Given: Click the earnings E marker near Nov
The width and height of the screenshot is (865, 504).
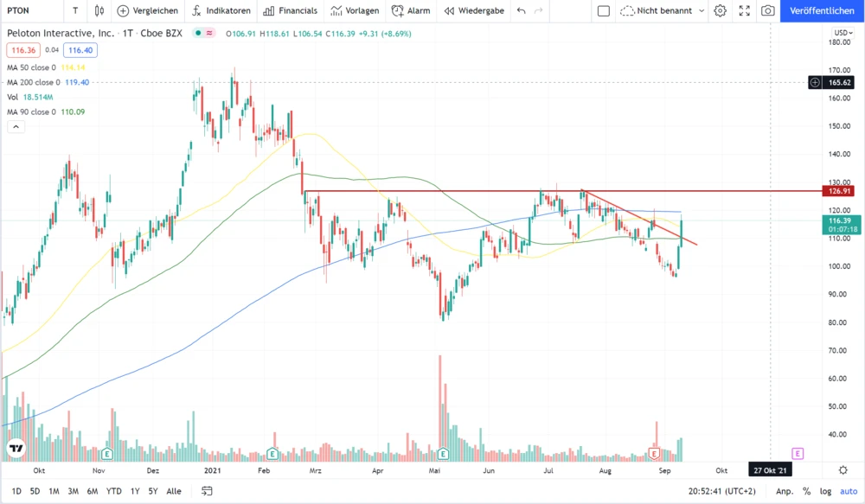Looking at the screenshot, I should coord(107,455).
